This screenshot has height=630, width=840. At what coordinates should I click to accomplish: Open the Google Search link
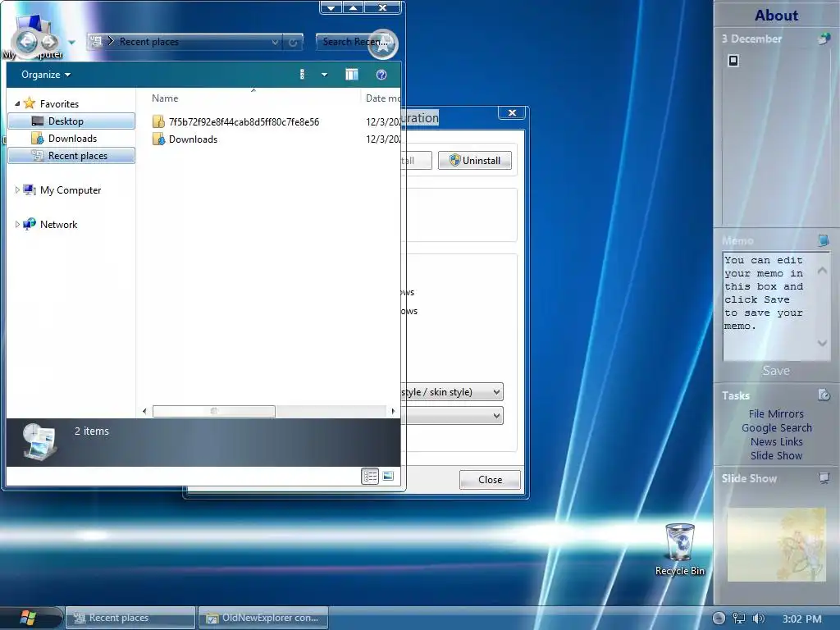(x=776, y=427)
